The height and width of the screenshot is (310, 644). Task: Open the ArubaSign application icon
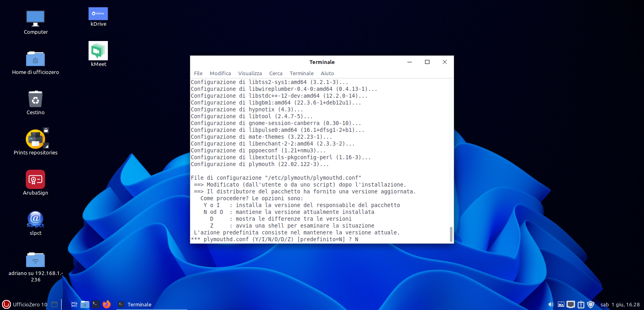pyautogui.click(x=35, y=180)
